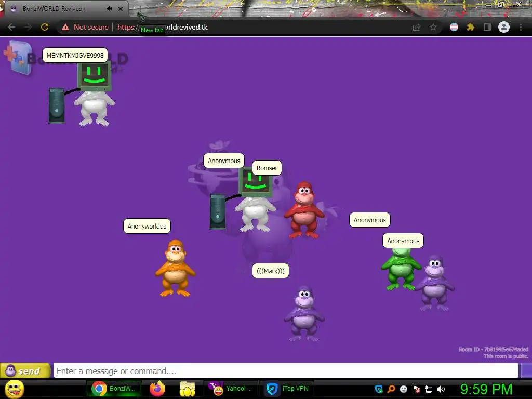Select the purple Bonzi beside green Bonzi
The width and height of the screenshot is (532, 399).
click(x=435, y=283)
